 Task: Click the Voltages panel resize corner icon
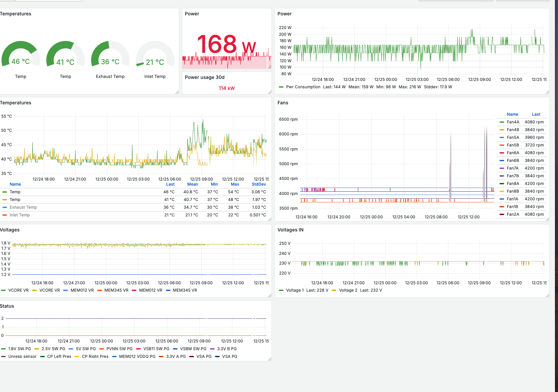(269, 296)
